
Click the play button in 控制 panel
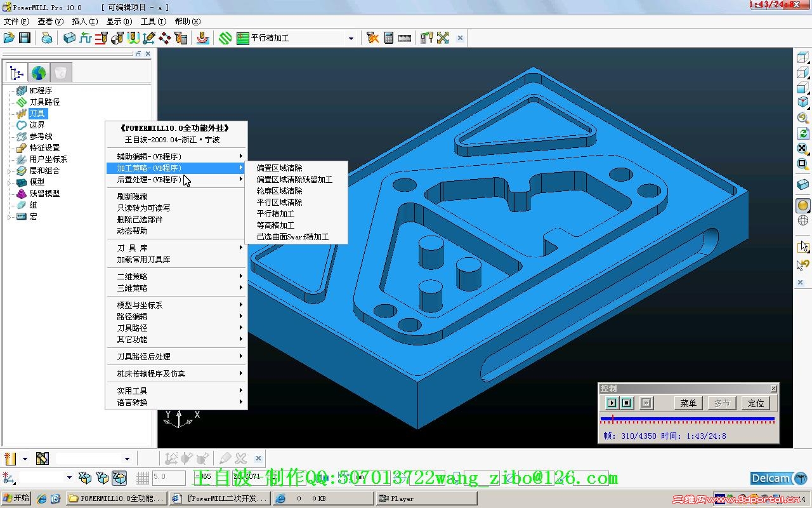612,403
